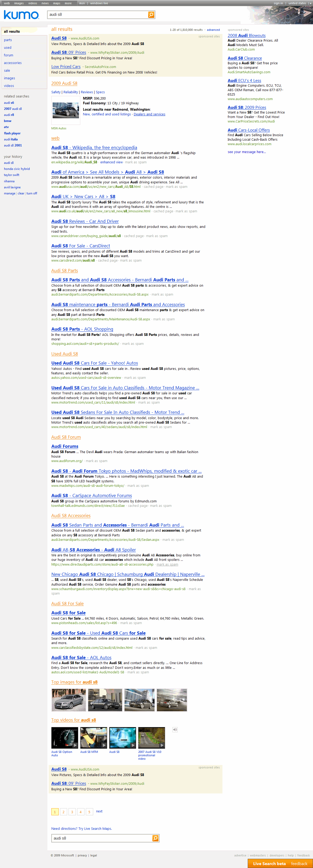
Task: Click the Audi S8 car photo from MSN Autos
Action: pos(66,110)
